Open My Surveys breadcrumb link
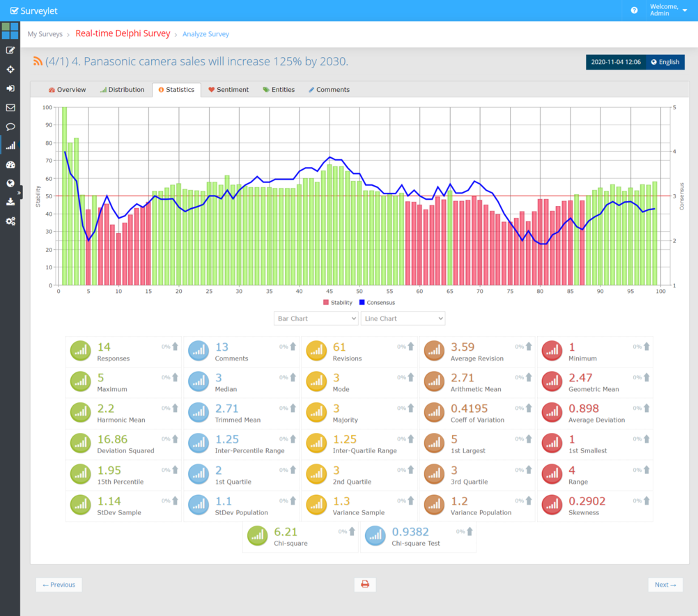Image resolution: width=698 pixels, height=616 pixels. click(45, 34)
